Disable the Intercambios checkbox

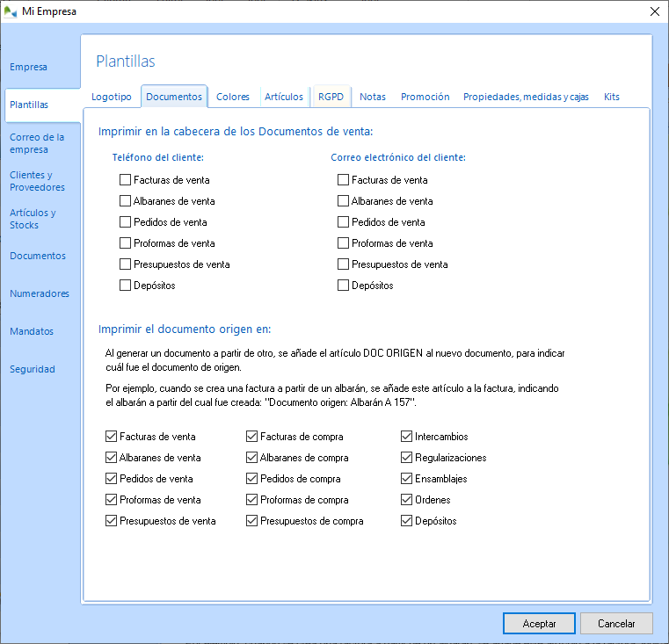point(407,437)
